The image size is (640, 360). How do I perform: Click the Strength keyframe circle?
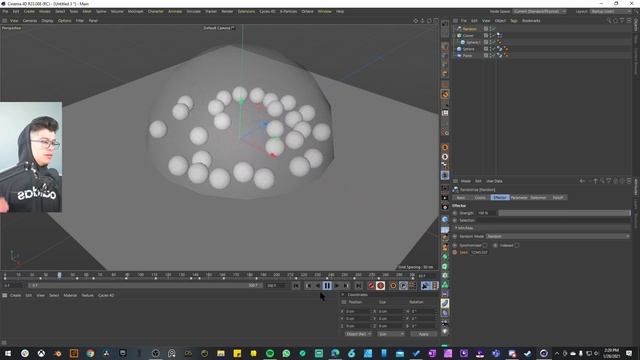click(x=455, y=213)
